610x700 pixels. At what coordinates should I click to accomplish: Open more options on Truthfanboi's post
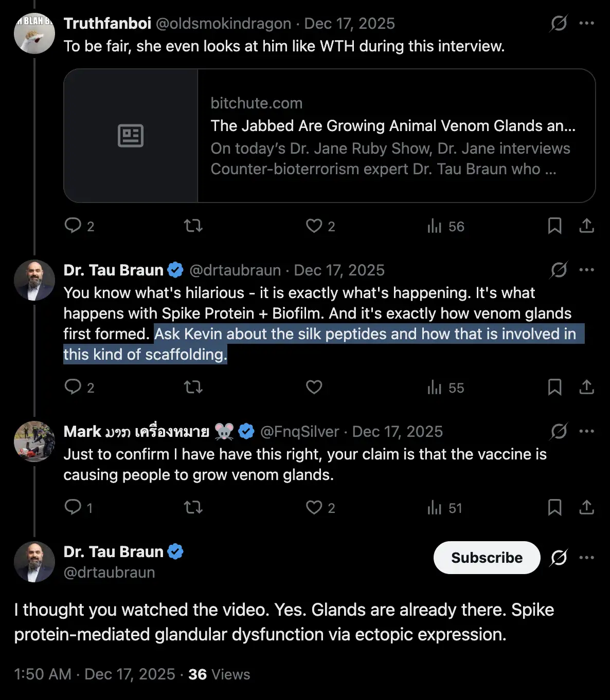[586, 23]
